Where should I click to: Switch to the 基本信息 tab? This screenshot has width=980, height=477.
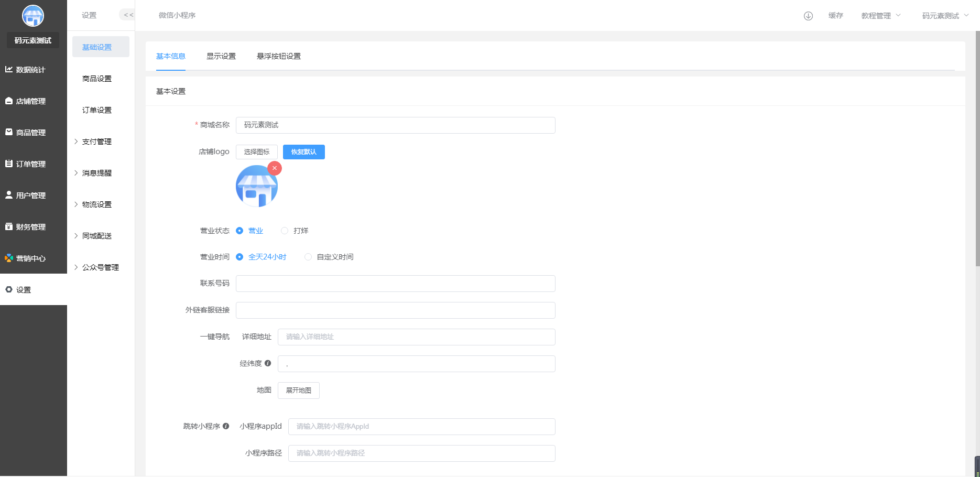(171, 56)
